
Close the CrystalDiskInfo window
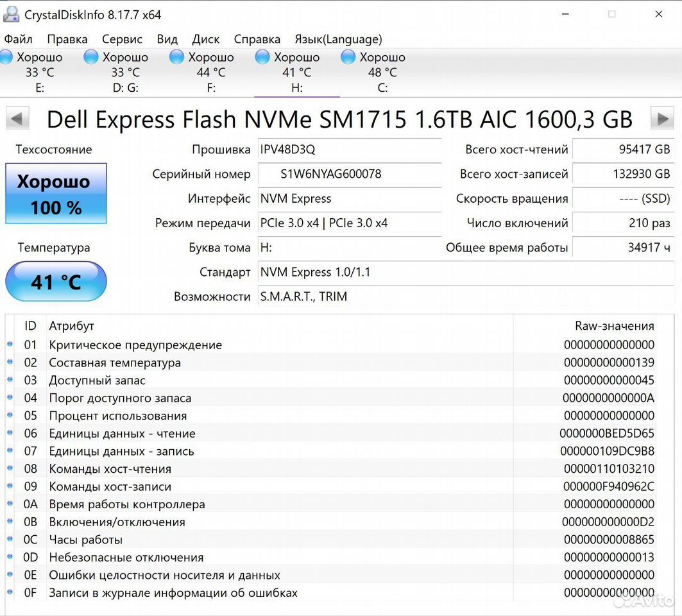click(658, 14)
